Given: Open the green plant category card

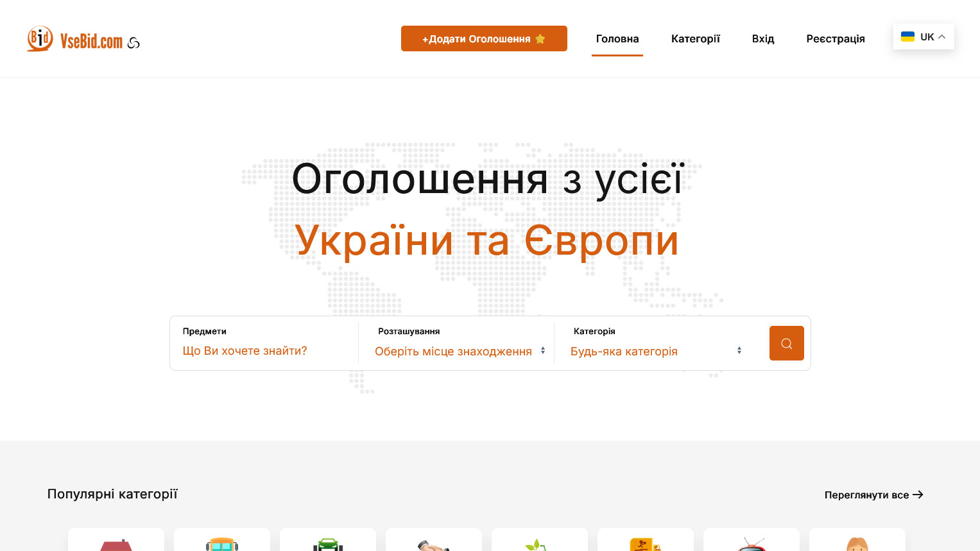Looking at the screenshot, I should 540,539.
